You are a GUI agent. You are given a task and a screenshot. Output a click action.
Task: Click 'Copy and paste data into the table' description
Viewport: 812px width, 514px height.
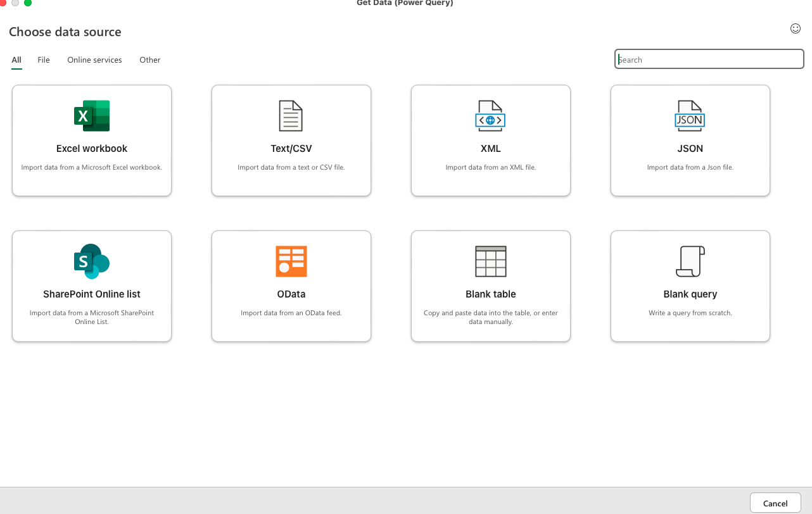point(491,317)
